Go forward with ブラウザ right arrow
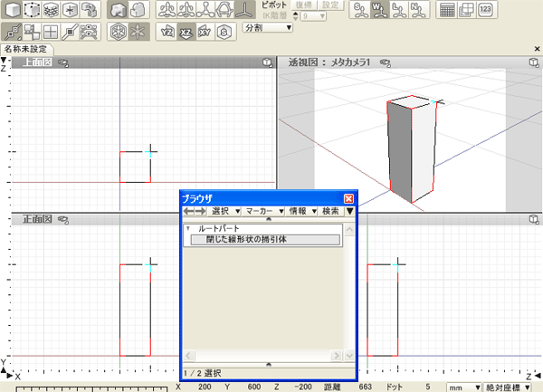The image size is (543, 392). (x=201, y=211)
